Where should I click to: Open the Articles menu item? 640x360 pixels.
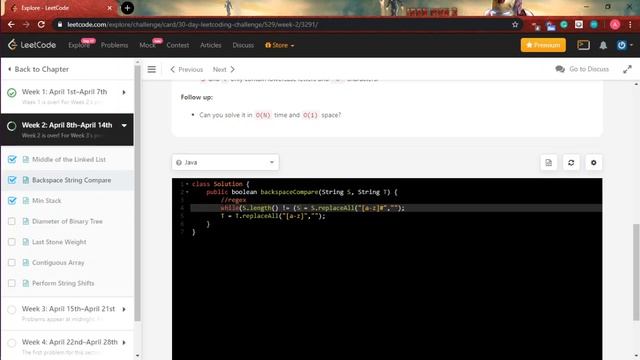pos(211,45)
